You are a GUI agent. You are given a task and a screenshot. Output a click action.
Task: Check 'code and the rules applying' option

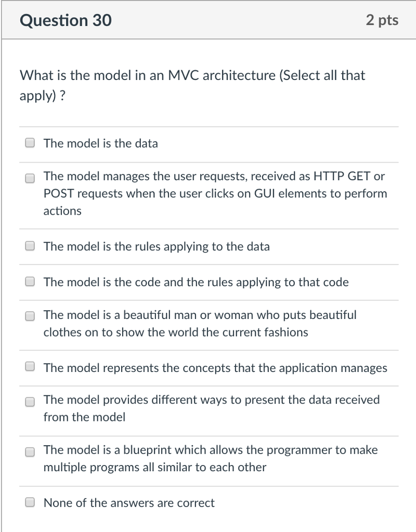click(x=30, y=281)
